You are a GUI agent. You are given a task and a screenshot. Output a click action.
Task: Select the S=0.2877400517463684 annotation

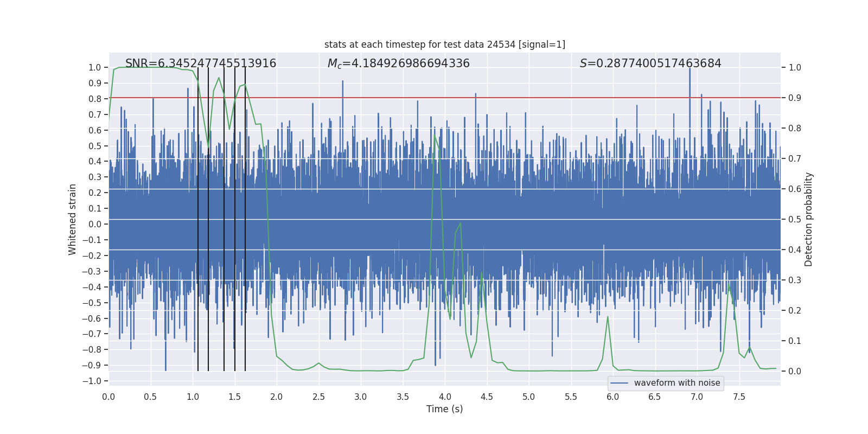click(650, 63)
